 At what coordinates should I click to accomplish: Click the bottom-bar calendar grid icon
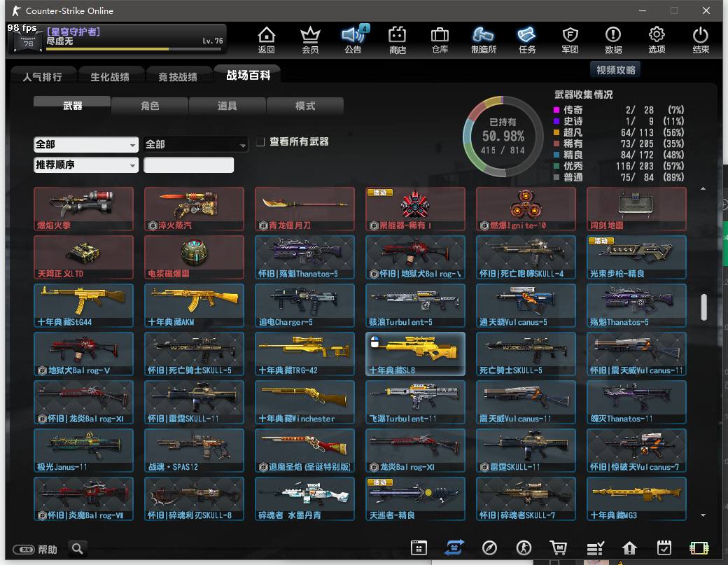[x=419, y=547]
